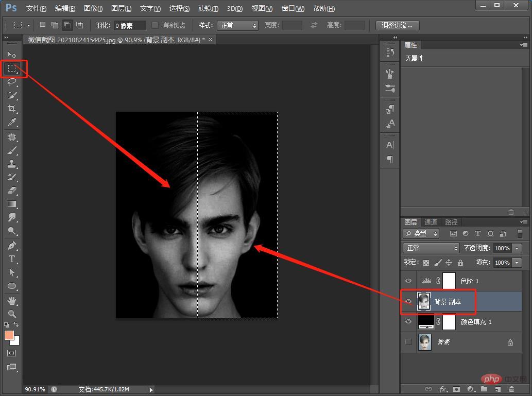Expand the status bar info arrow
Viewport: 532px width, 396px height.
point(151,390)
